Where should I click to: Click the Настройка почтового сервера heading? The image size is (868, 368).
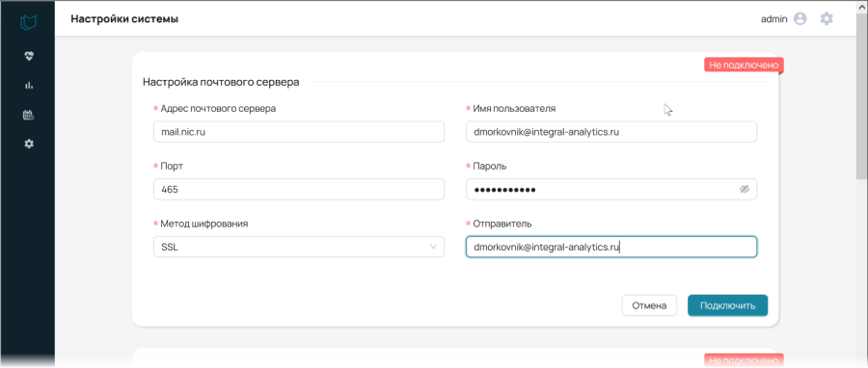(x=222, y=82)
